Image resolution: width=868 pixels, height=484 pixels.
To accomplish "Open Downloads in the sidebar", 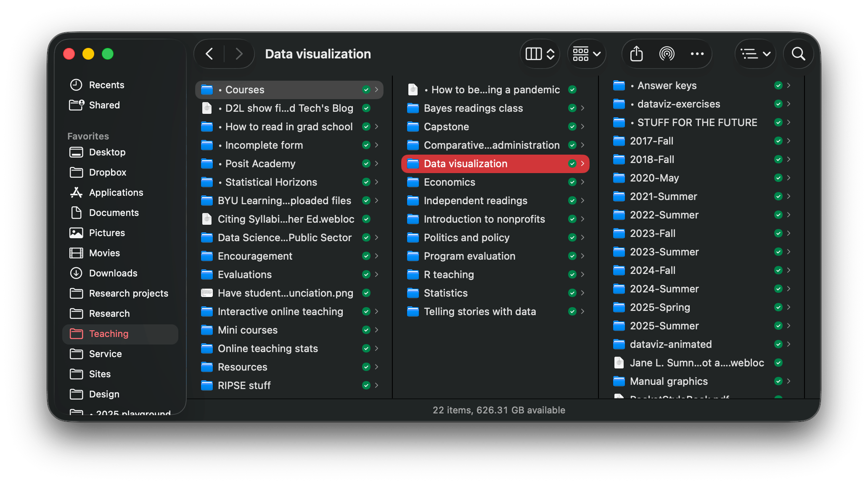I will point(113,273).
